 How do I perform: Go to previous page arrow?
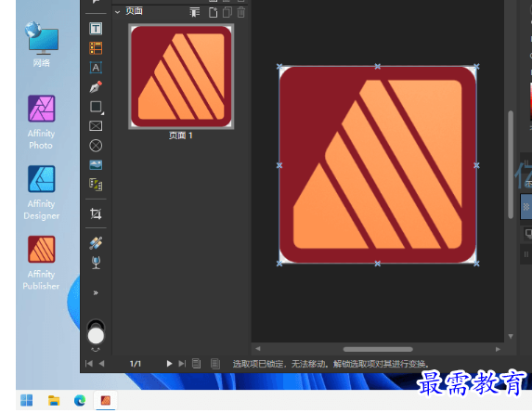[101, 364]
